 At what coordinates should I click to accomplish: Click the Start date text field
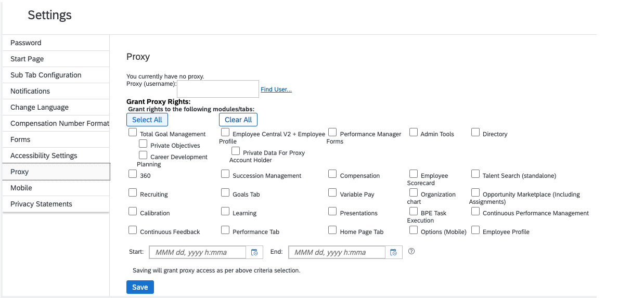pos(198,252)
